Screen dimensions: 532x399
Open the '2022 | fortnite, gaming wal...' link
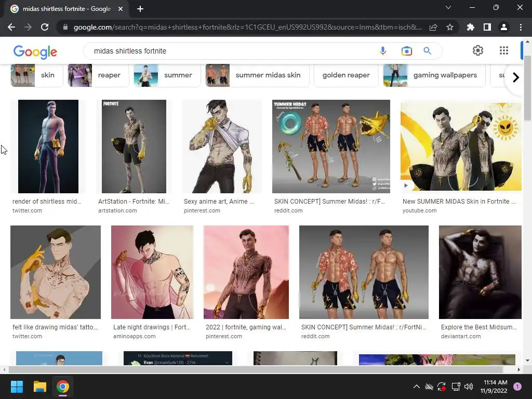(x=246, y=327)
